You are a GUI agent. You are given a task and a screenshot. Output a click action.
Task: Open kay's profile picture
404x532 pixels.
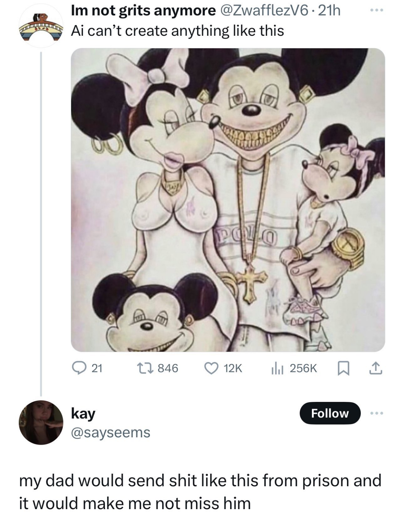pos(41,422)
